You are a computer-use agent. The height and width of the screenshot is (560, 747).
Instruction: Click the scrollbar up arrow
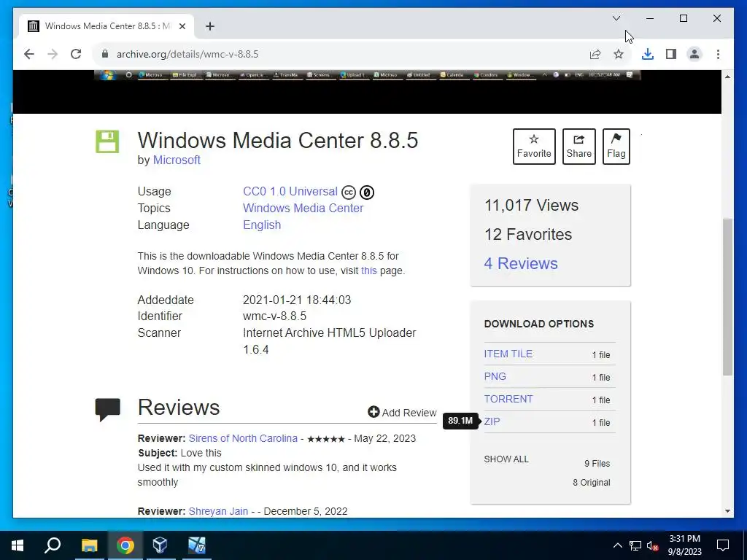coord(727,76)
